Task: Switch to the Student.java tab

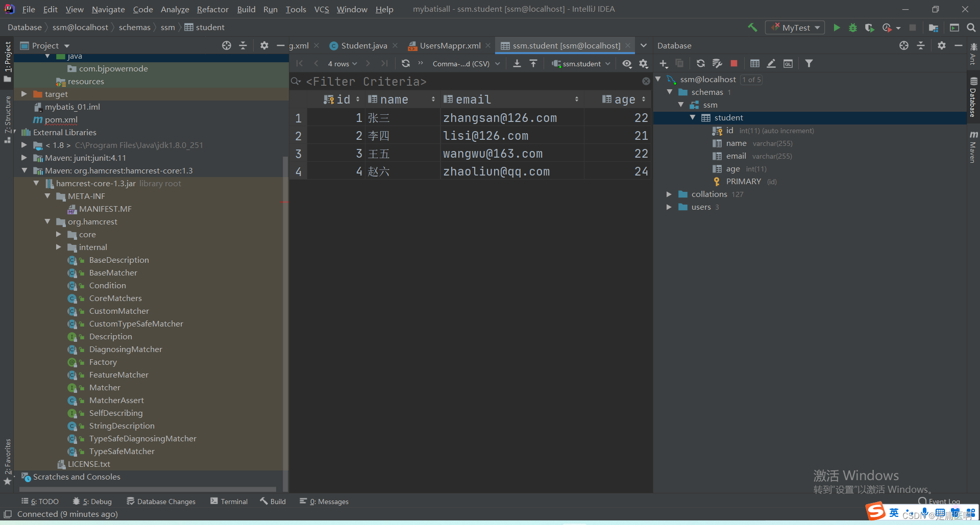Action: (364, 45)
